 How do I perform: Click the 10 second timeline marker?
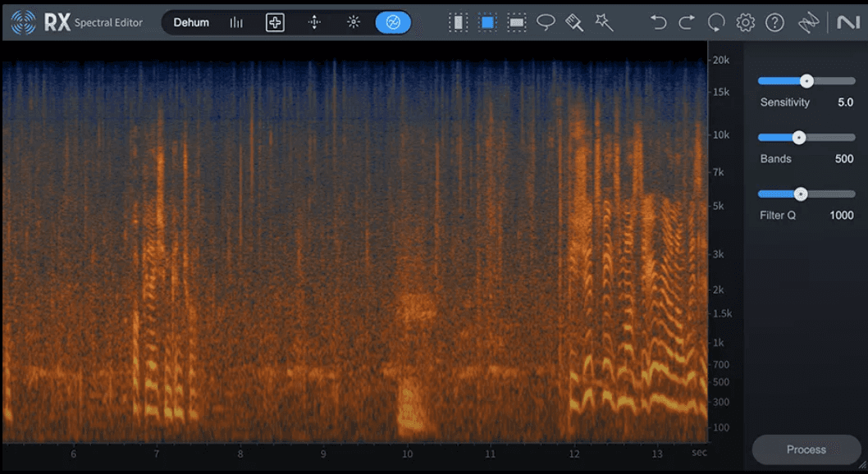(408, 454)
